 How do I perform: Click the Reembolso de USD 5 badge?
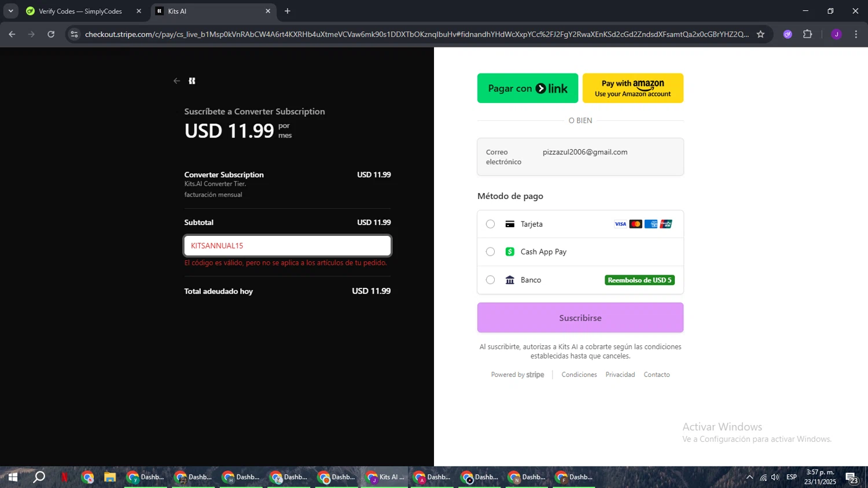[x=639, y=280]
